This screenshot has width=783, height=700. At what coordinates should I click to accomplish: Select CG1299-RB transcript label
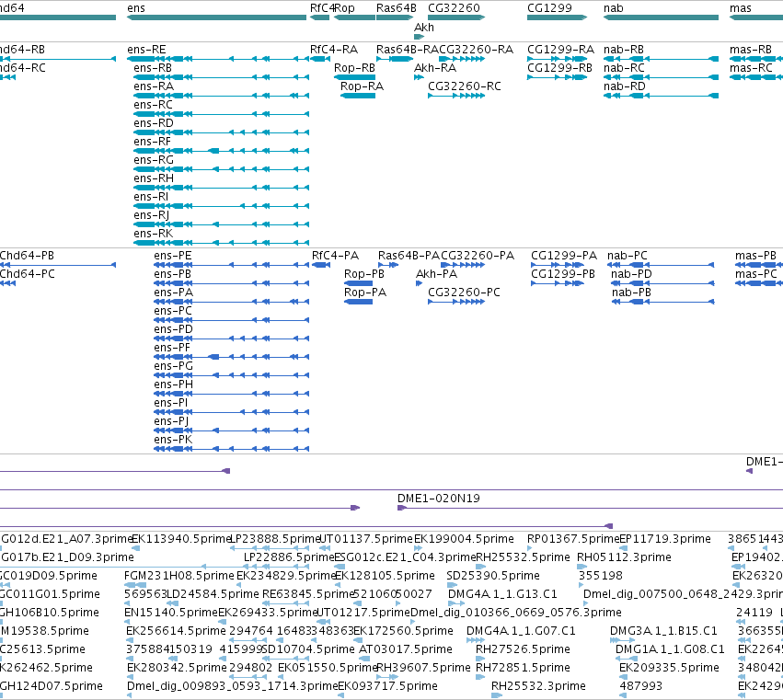[x=559, y=68]
